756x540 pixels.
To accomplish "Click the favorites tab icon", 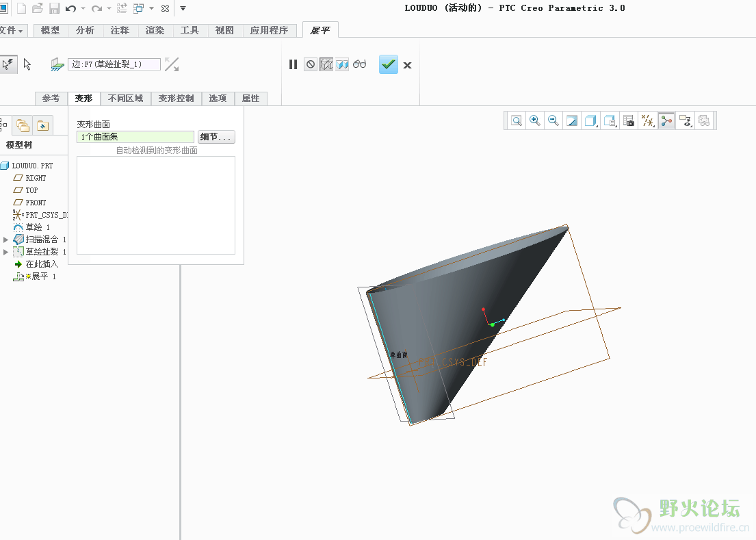I will tap(42, 125).
